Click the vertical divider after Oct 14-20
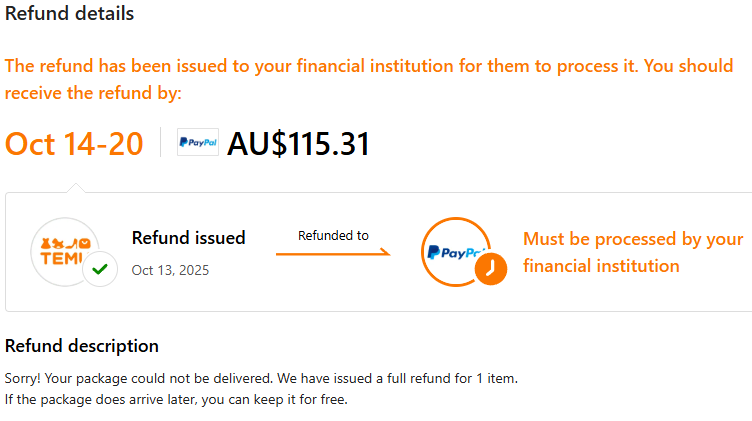The height and width of the screenshot is (421, 752). (x=160, y=143)
